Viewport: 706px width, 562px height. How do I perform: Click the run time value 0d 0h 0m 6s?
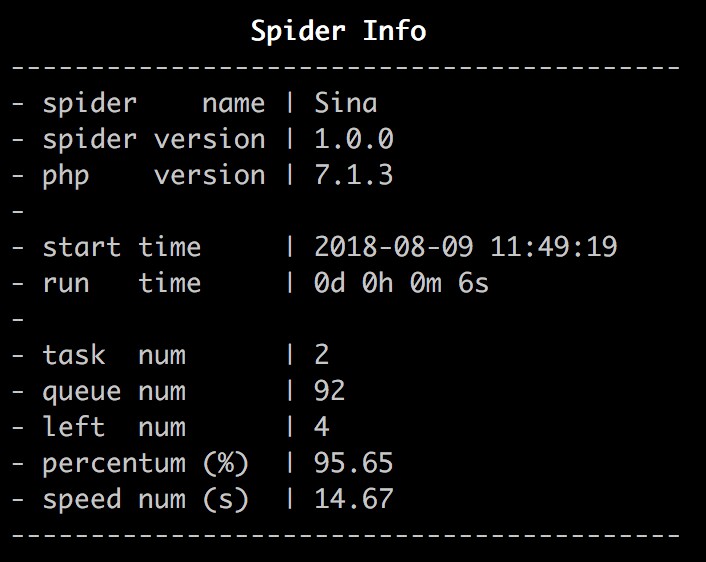(401, 283)
